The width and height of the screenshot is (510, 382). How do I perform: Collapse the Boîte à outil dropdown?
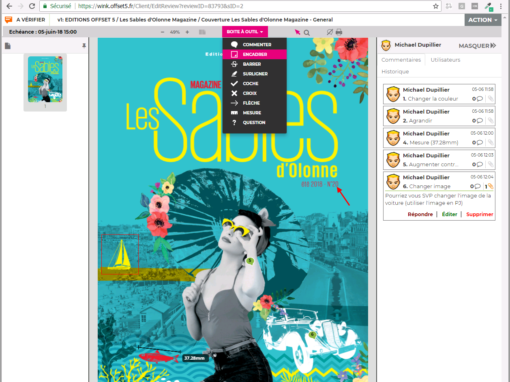click(x=245, y=32)
